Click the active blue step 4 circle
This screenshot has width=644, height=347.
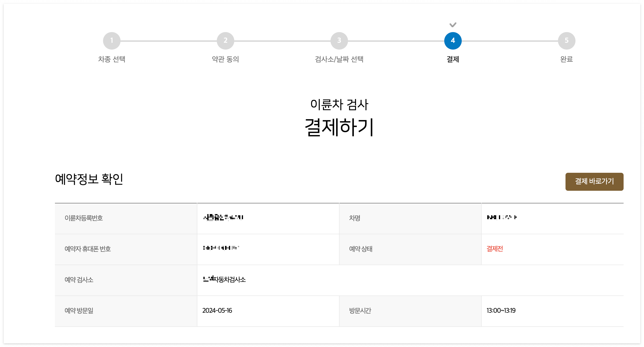coord(453,41)
